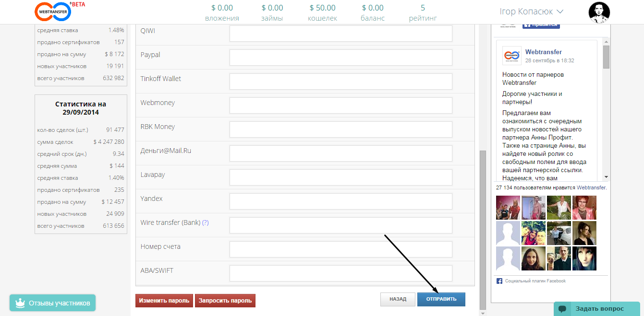Focus the Webmoney input field
The width and height of the screenshot is (644, 316).
[x=341, y=105]
